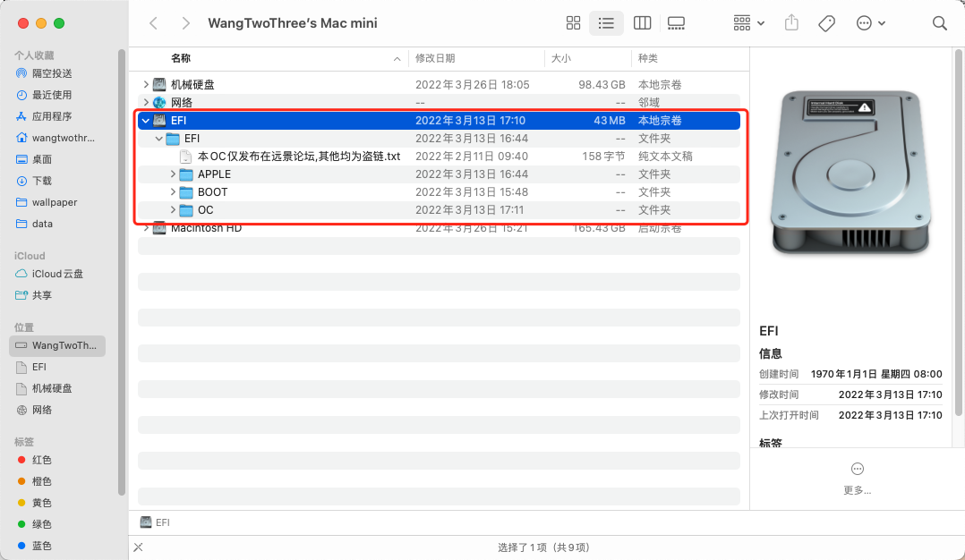965x560 pixels.
Task: Click EFI in the bottom path bar
Action: tap(155, 522)
